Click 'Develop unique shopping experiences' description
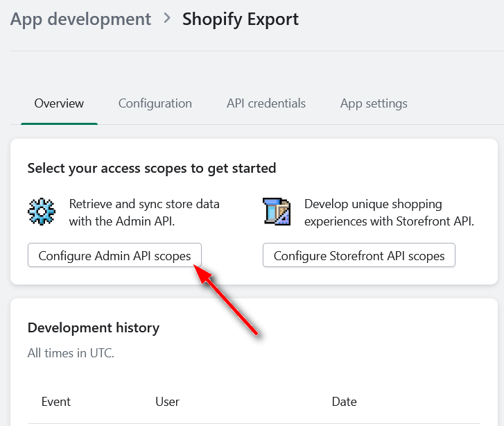The image size is (504, 426). point(389,213)
